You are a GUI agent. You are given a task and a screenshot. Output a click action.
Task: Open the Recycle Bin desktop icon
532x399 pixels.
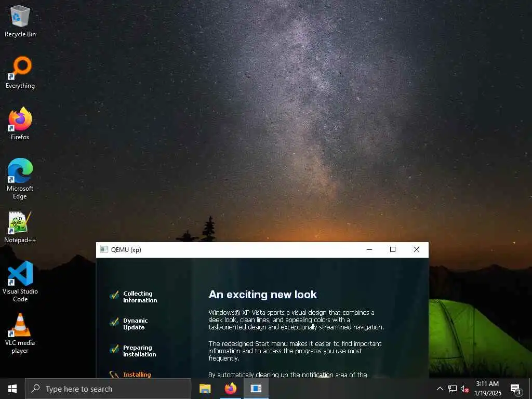[x=20, y=21]
